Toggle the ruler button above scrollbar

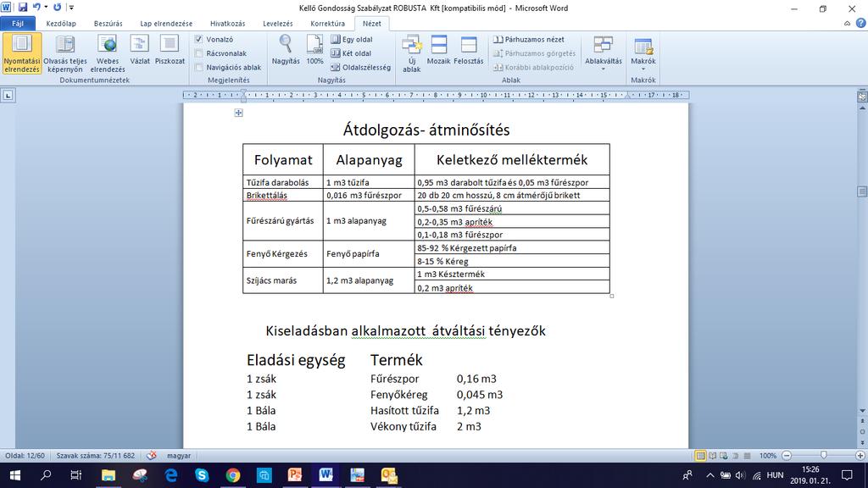coord(862,97)
